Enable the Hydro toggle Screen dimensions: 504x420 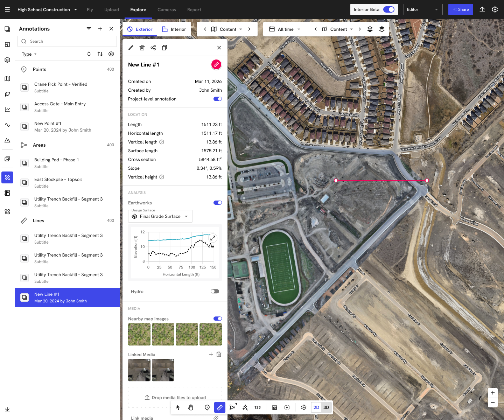pos(215,291)
